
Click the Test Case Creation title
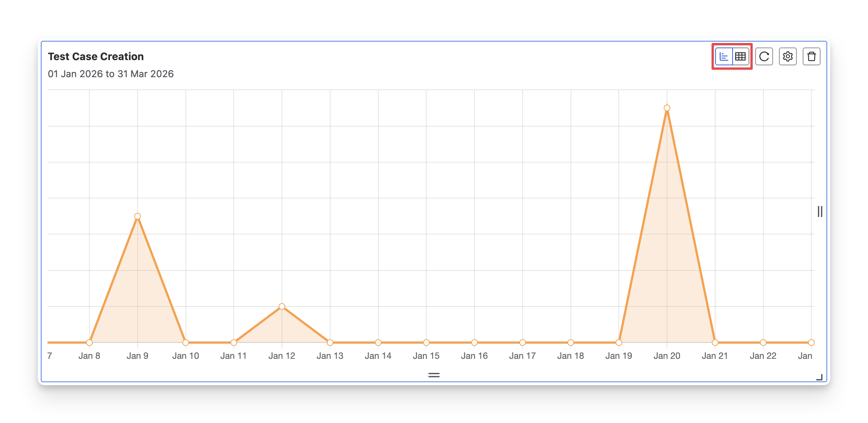click(96, 56)
